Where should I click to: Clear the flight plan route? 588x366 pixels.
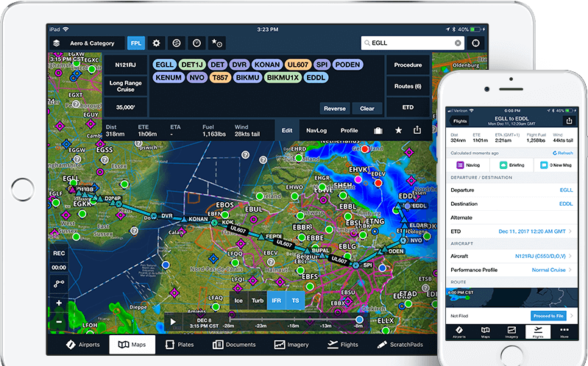click(x=367, y=109)
